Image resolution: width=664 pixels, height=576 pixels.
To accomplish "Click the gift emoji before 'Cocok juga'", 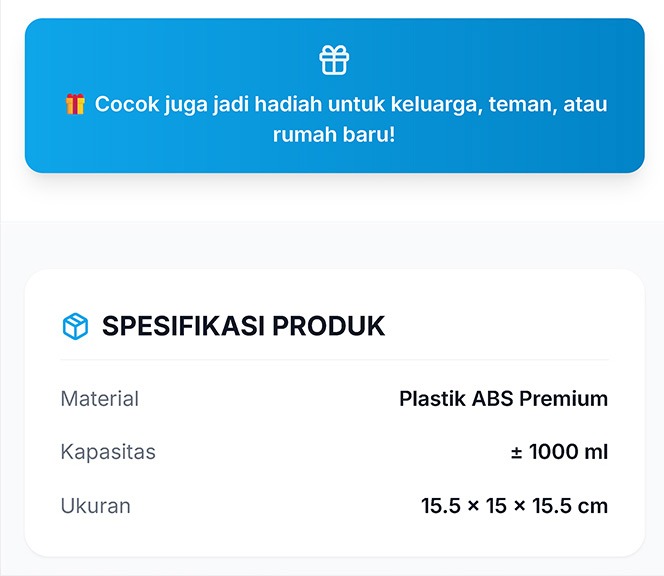I will (x=75, y=104).
